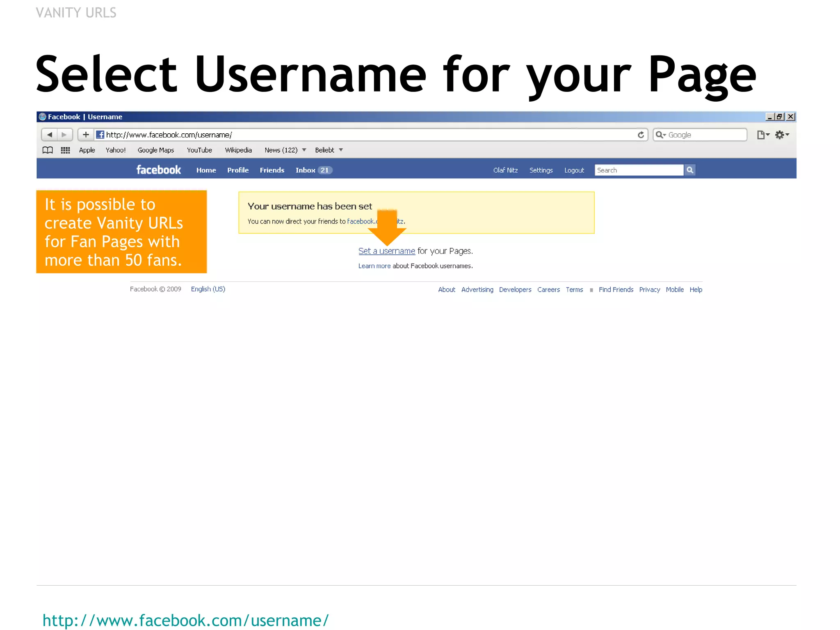
Task: Open the Wikipedia bookmark
Action: [x=238, y=150]
